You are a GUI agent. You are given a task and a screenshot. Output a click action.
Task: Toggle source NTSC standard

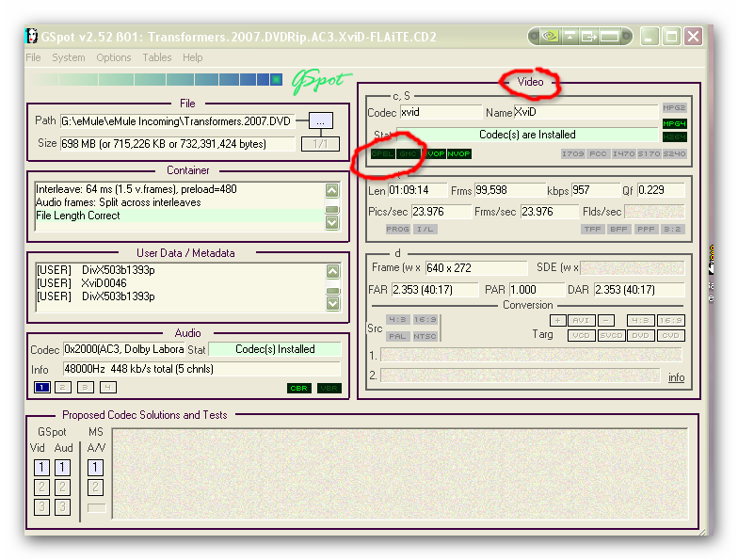pyautogui.click(x=425, y=337)
